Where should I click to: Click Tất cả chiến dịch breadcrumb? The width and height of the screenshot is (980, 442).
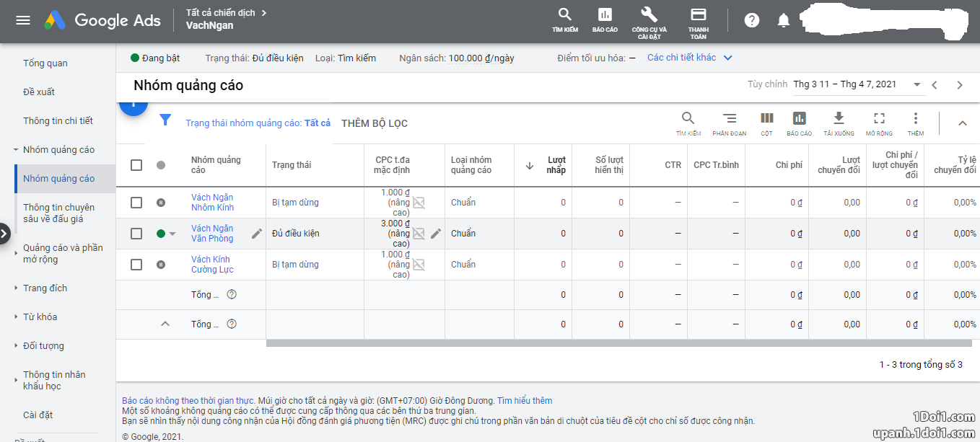point(221,13)
